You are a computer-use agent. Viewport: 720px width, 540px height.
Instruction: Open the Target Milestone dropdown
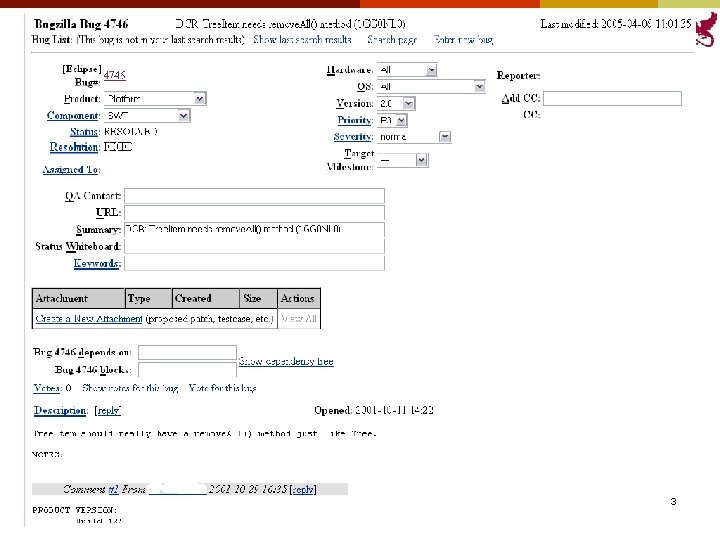(x=403, y=160)
